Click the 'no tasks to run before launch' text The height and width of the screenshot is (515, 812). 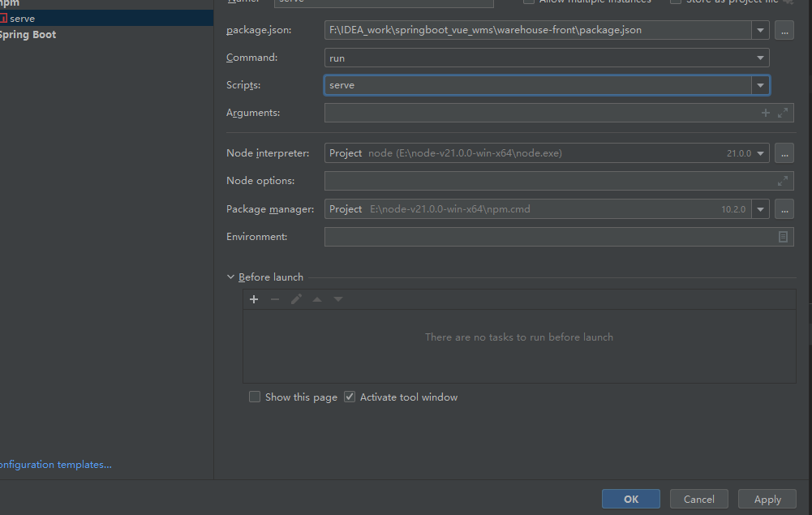(519, 337)
